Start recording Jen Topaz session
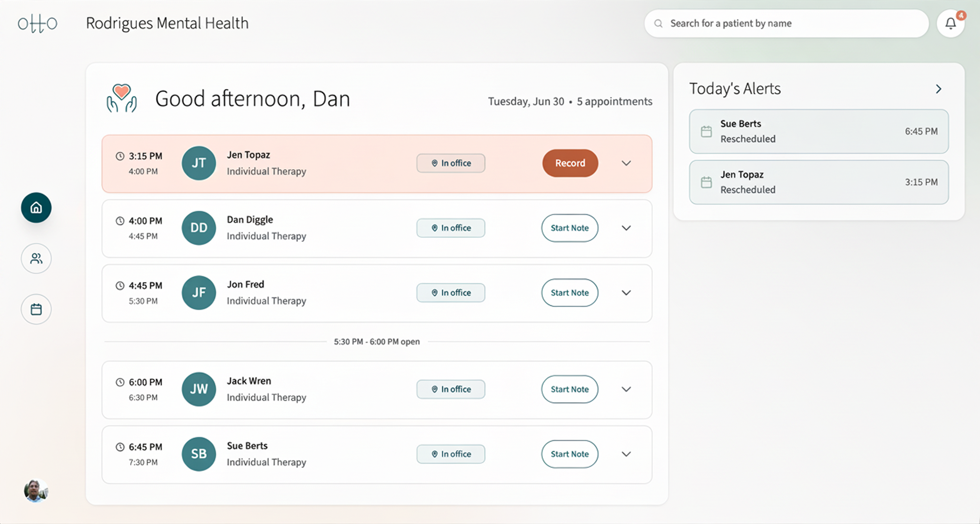The width and height of the screenshot is (980, 524). pyautogui.click(x=570, y=163)
